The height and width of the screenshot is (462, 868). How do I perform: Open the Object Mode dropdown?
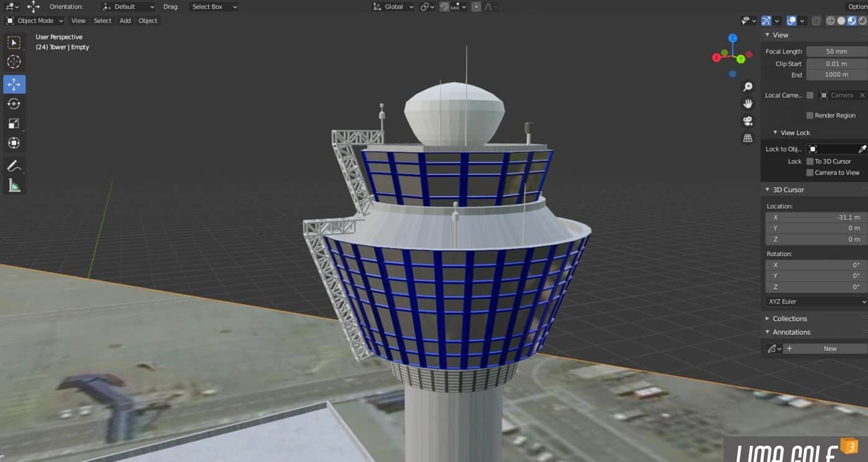pos(35,21)
